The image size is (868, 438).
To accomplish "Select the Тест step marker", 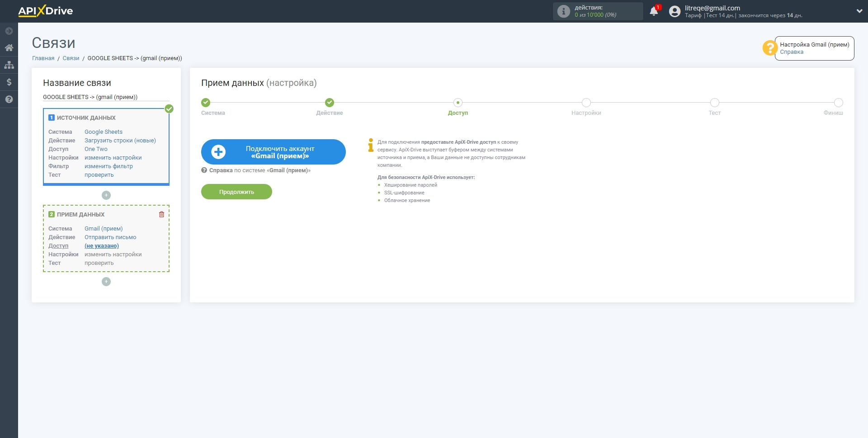I will point(715,103).
